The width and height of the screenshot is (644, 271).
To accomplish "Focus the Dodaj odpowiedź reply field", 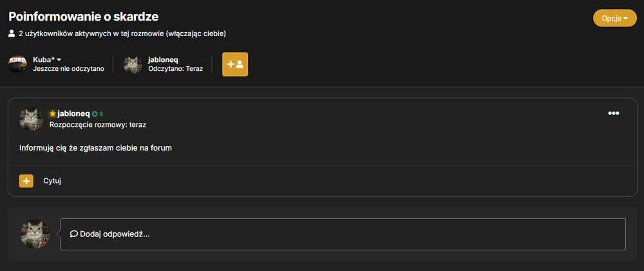I will tap(343, 234).
